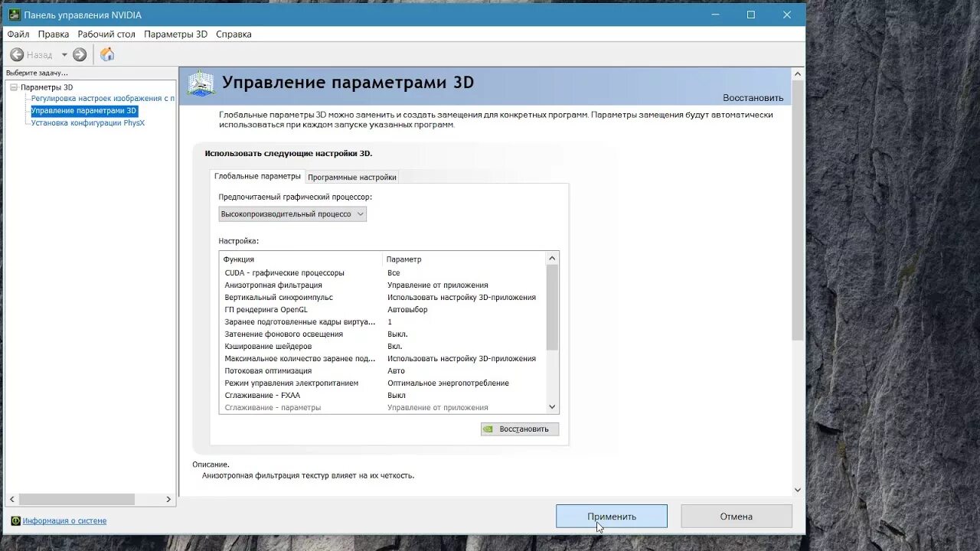Click the Применить button

pos(612,517)
